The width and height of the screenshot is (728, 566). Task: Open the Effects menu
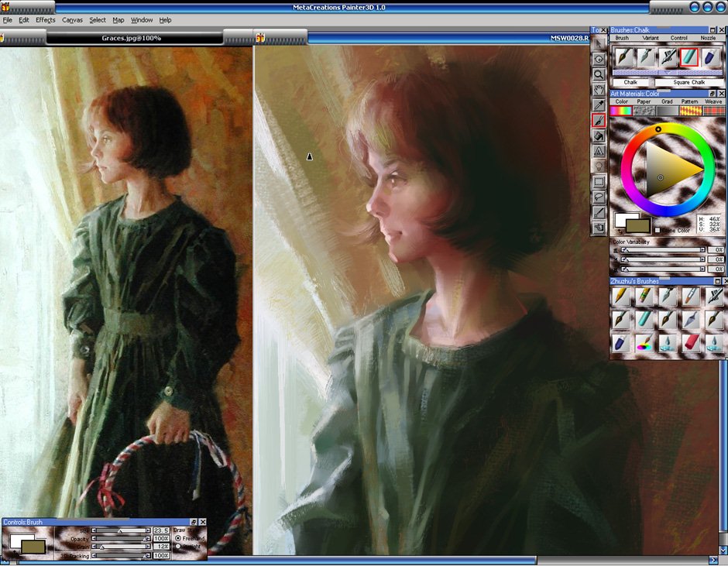point(46,20)
